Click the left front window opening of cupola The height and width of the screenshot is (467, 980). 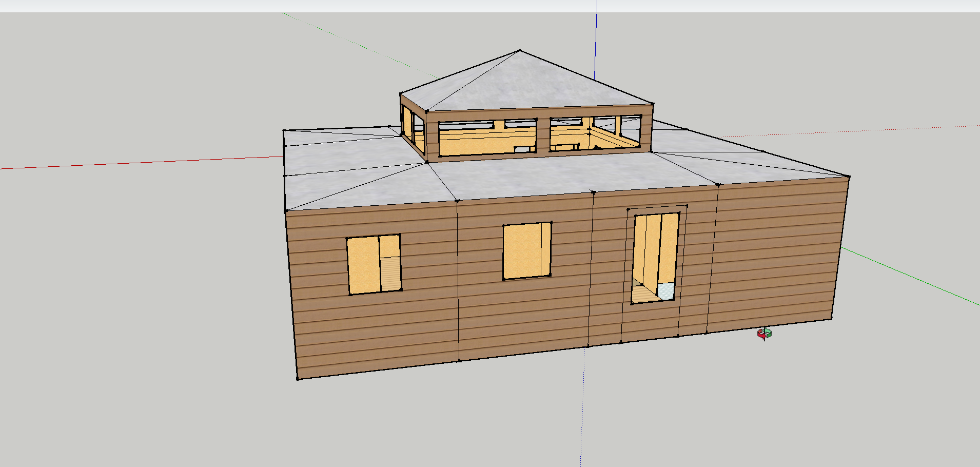487,138
